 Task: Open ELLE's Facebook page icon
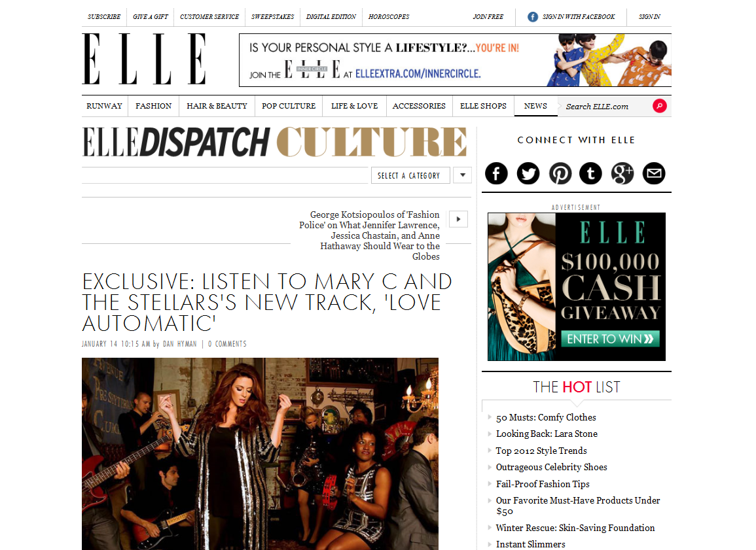point(496,173)
